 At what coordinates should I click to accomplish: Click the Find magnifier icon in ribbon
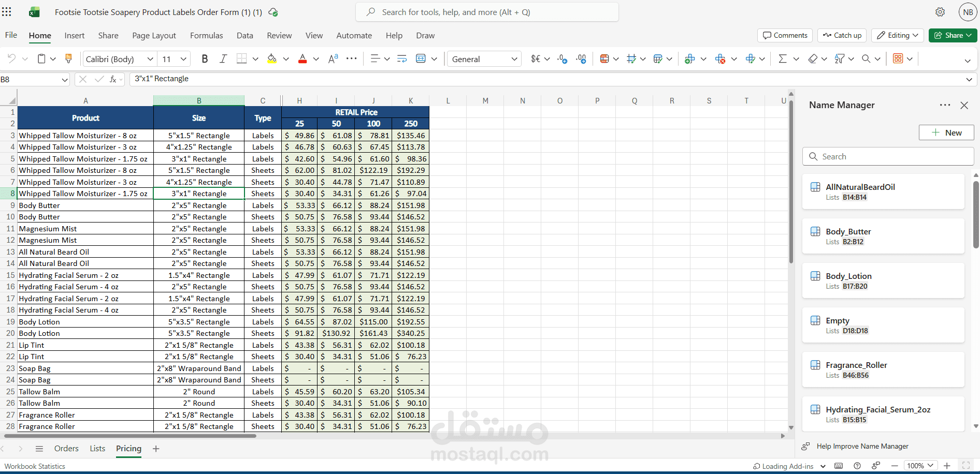tap(866, 59)
